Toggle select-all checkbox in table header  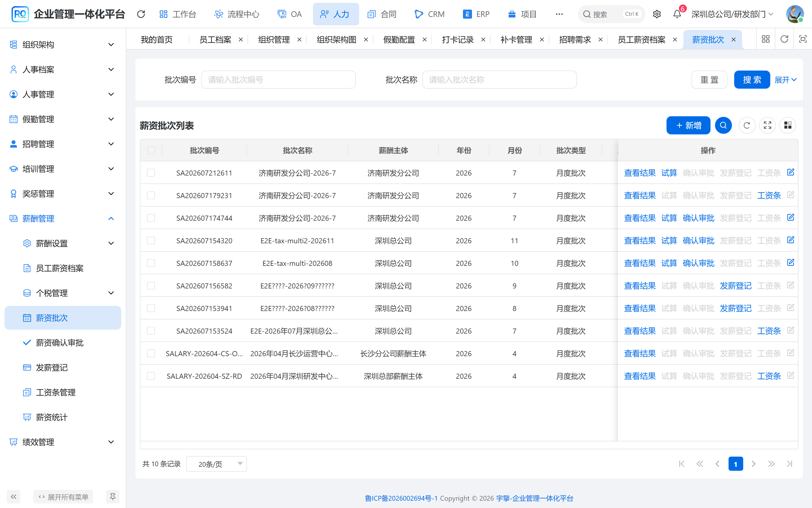tap(151, 150)
